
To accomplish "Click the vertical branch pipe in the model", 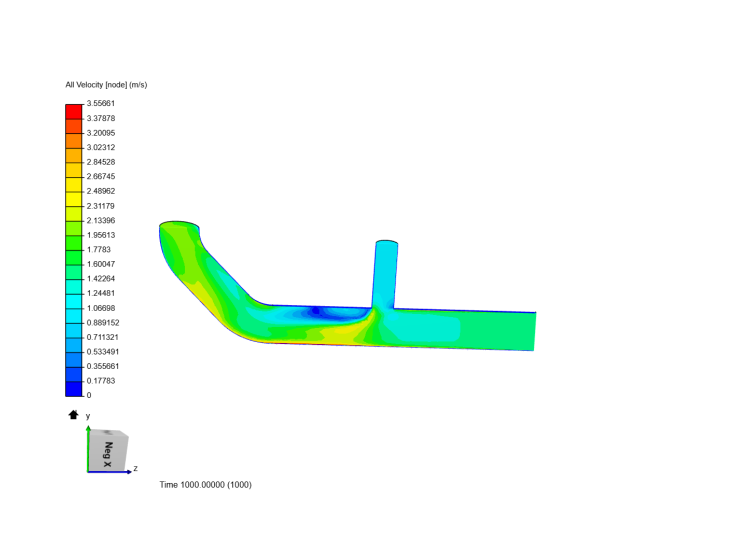I will [x=385, y=275].
